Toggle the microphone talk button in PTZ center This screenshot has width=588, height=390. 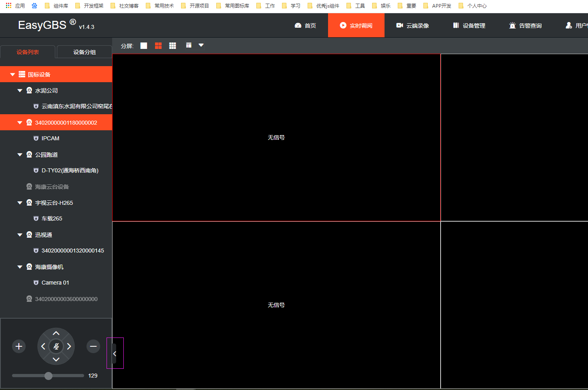click(x=56, y=346)
